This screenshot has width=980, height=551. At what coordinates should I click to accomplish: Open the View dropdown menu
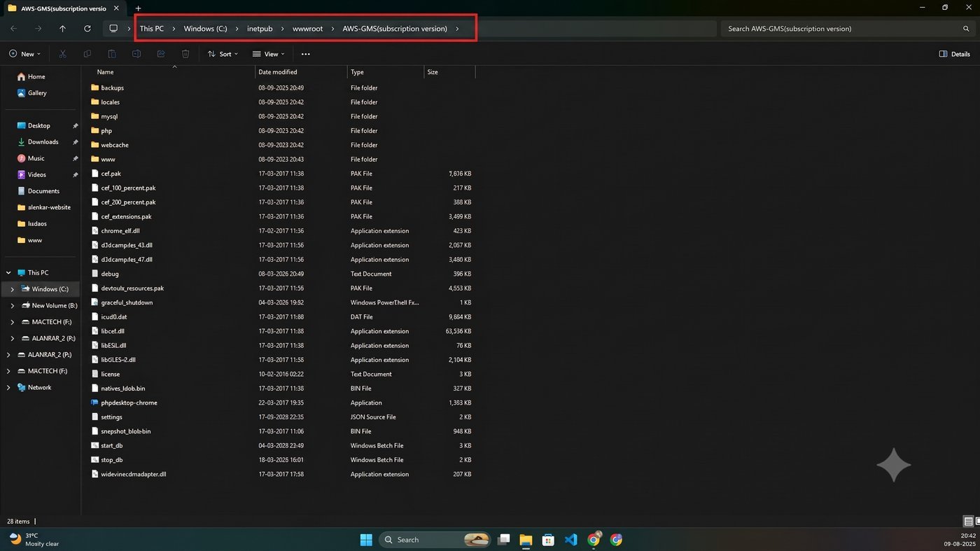[x=267, y=54]
